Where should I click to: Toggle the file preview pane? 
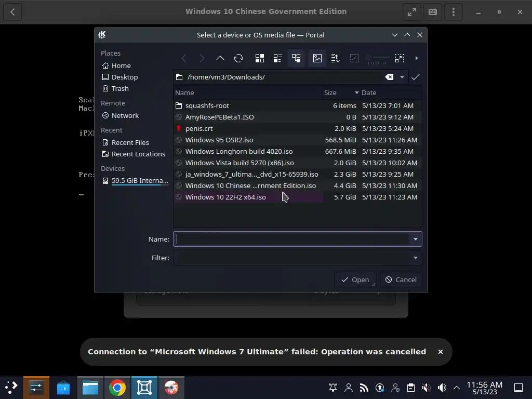pos(317,58)
